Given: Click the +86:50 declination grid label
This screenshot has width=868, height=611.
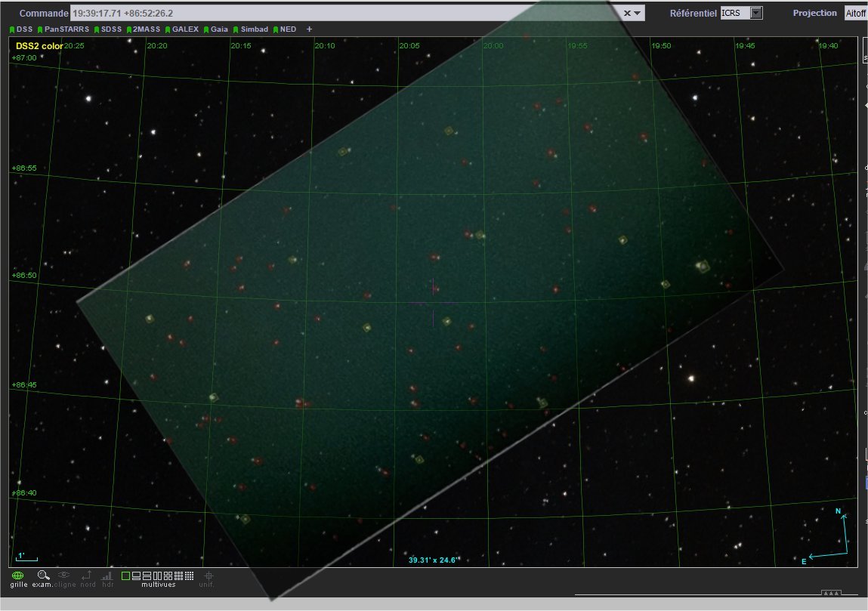Looking at the screenshot, I should click(x=24, y=275).
